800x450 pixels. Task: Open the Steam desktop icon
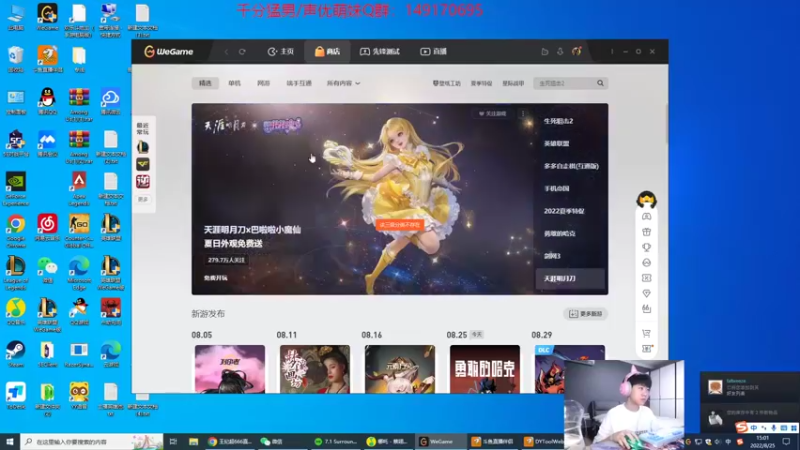(x=16, y=354)
